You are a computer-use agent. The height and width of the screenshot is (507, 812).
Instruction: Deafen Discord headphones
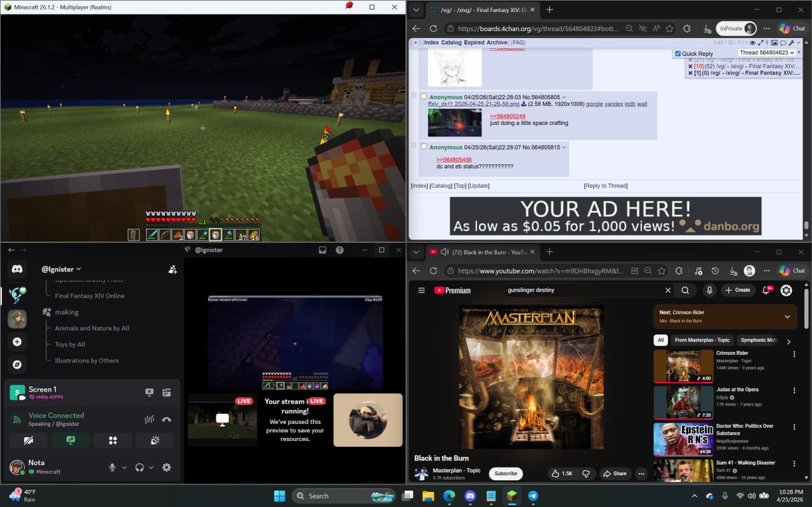(x=140, y=468)
